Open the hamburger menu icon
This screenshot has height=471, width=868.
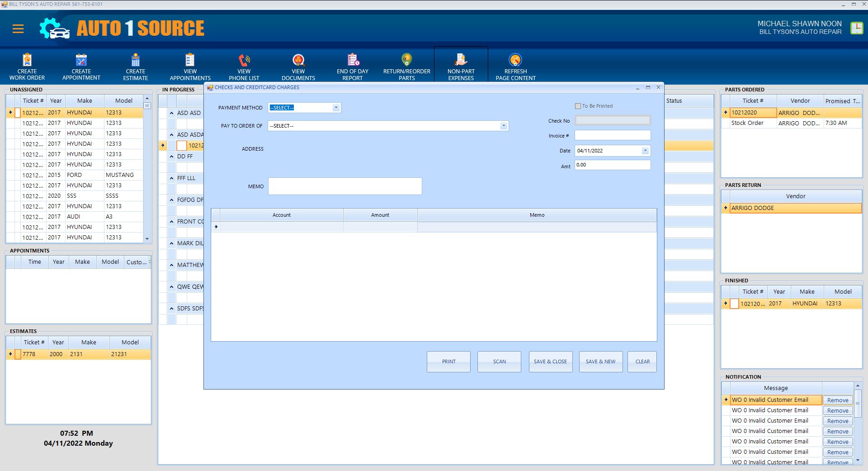tap(18, 29)
